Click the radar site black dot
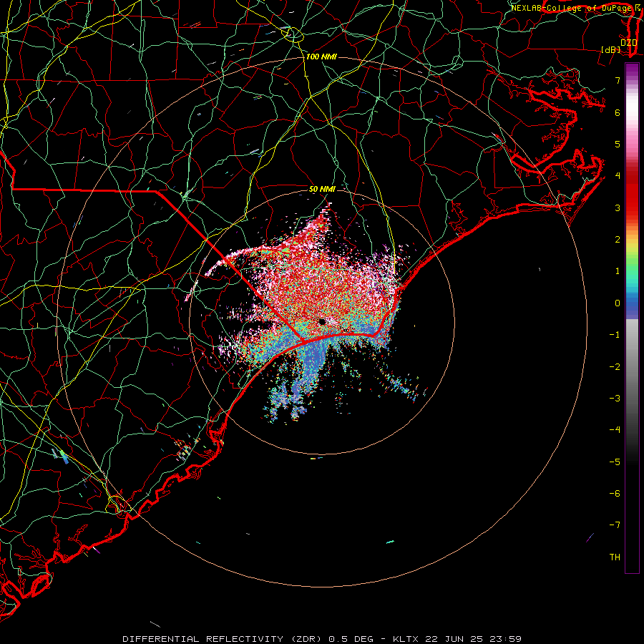Image resolution: width=644 pixels, height=644 pixels. [x=322, y=321]
